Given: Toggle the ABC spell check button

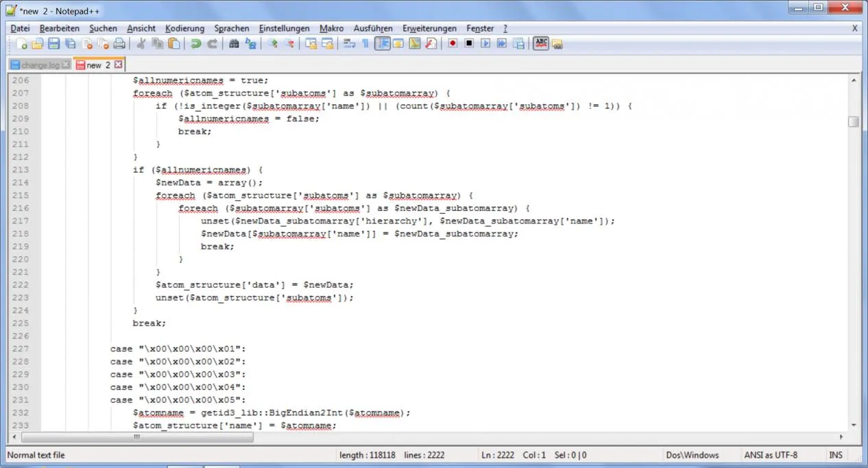Looking at the screenshot, I should click(541, 44).
